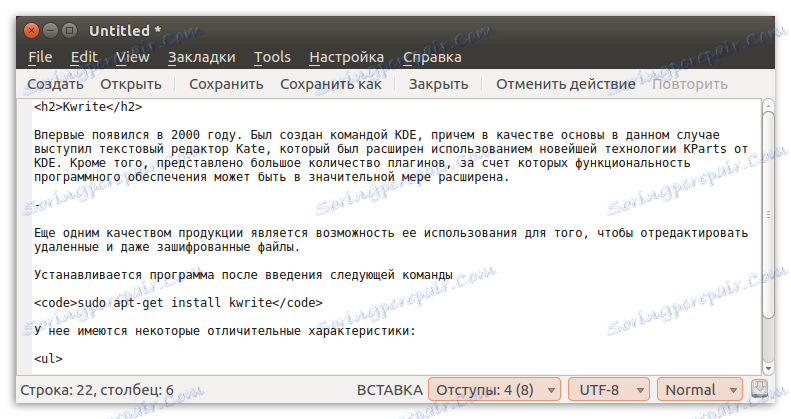
Task: Click the line starting with Устанавливается программа
Action: pyautogui.click(x=243, y=275)
